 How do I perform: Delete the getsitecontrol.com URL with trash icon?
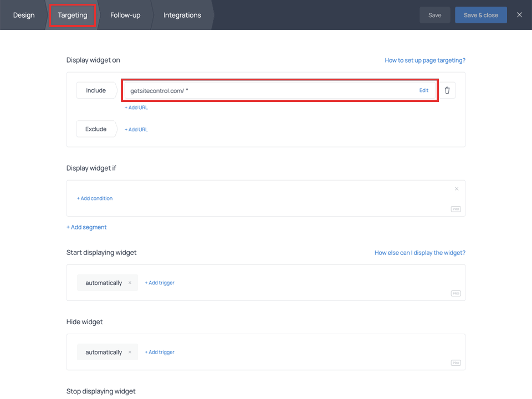point(447,90)
